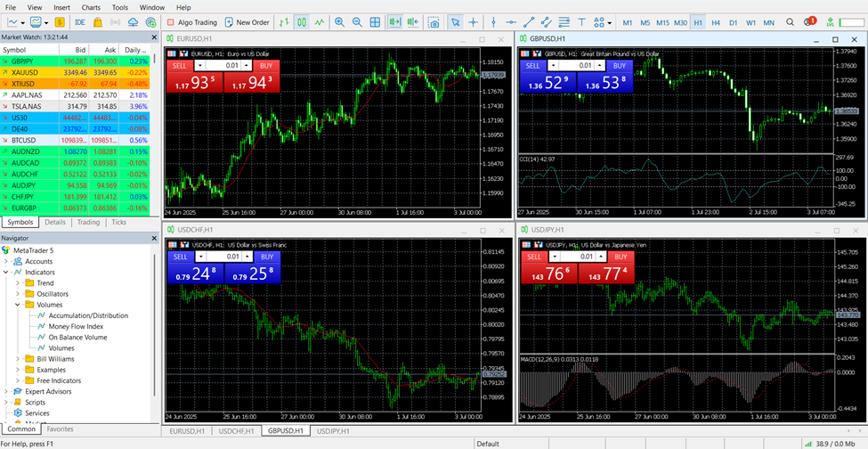This screenshot has width=868, height=449.
Task: Click the zoom in magnifier icon
Action: click(x=339, y=22)
